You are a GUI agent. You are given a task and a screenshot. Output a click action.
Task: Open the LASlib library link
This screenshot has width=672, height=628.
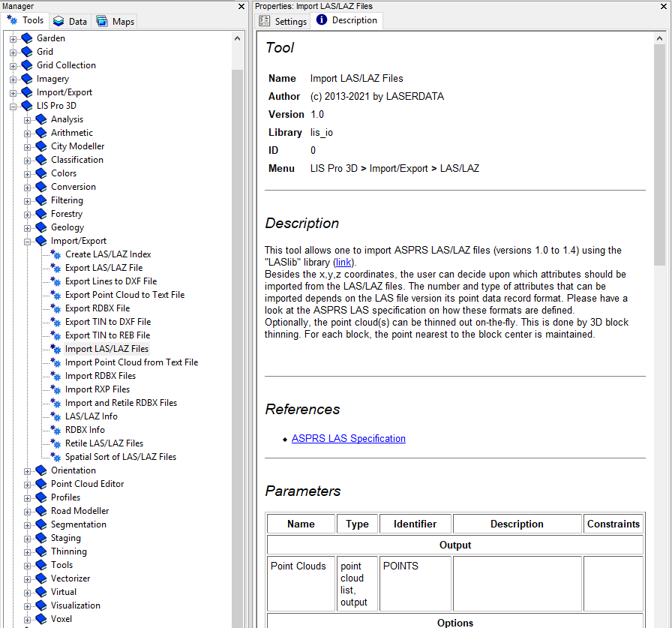pos(343,263)
